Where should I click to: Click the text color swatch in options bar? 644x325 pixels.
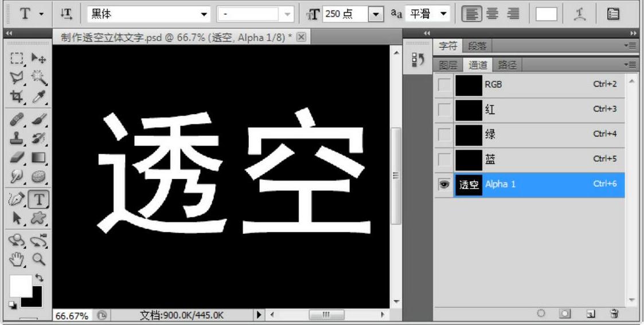tap(546, 13)
